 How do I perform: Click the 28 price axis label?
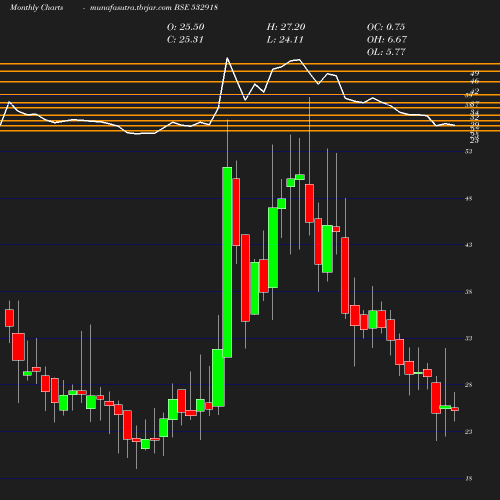point(469,385)
